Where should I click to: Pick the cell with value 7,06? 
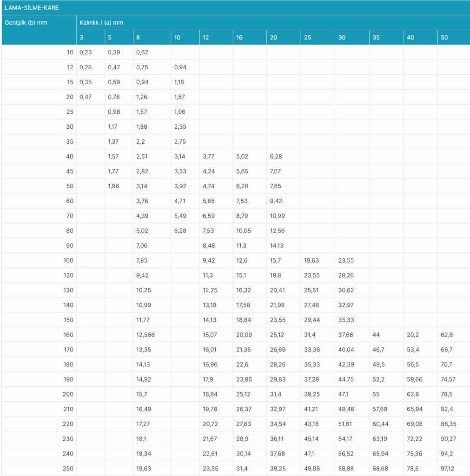142,245
